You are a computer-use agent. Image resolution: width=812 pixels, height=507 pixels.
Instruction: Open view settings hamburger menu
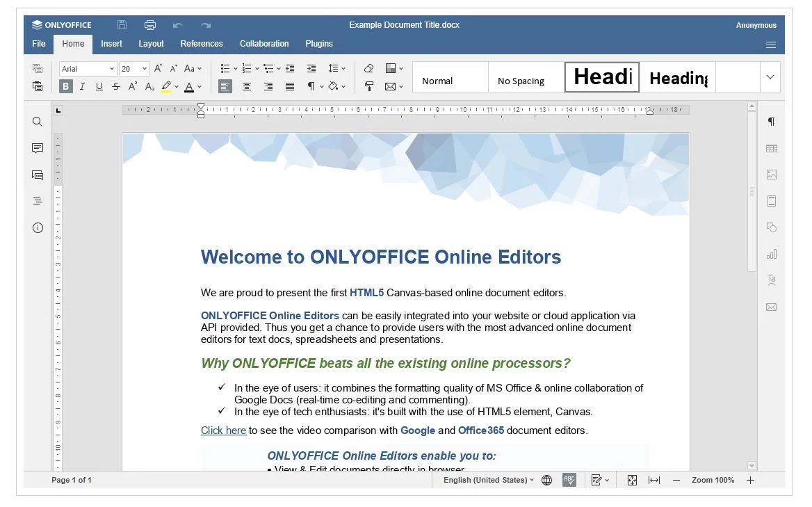click(770, 45)
